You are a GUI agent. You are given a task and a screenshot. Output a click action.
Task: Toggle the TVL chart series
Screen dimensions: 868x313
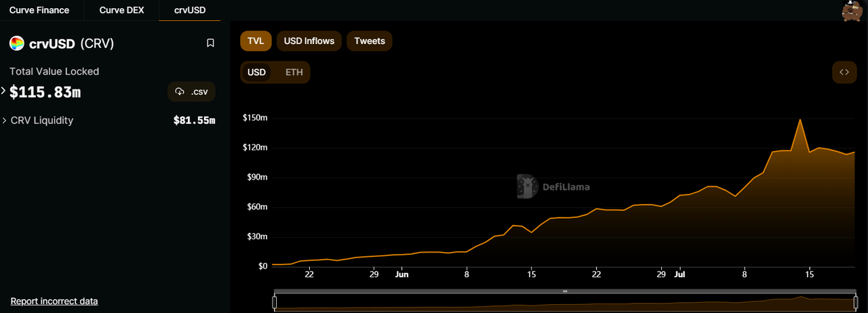[256, 41]
